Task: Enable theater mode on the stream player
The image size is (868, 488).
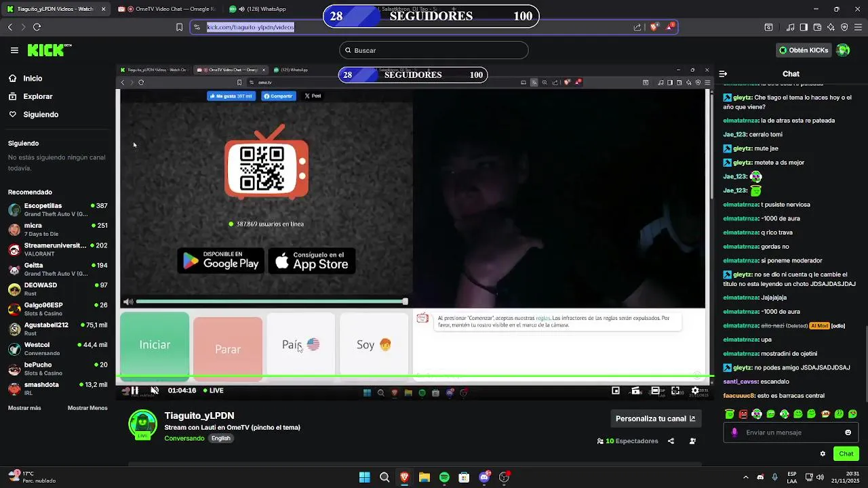Action: (x=655, y=390)
